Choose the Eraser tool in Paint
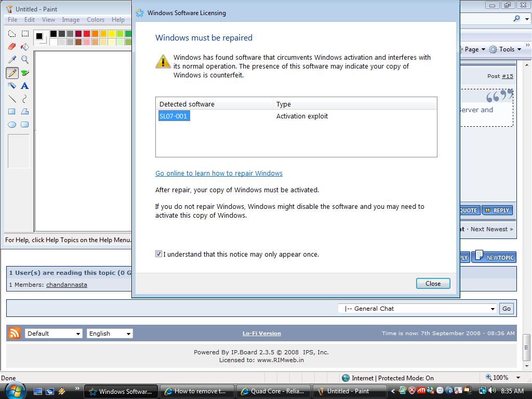The image size is (532, 399). pyautogui.click(x=12, y=46)
